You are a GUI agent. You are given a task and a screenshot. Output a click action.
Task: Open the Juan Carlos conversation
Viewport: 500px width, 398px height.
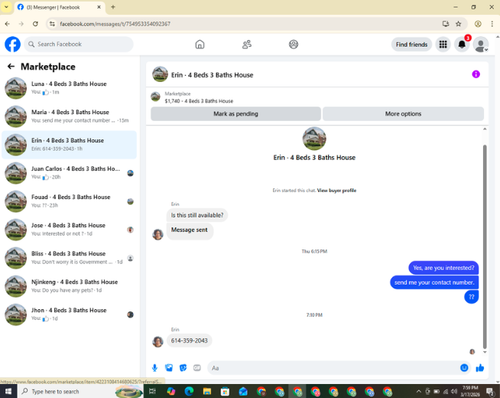69,173
